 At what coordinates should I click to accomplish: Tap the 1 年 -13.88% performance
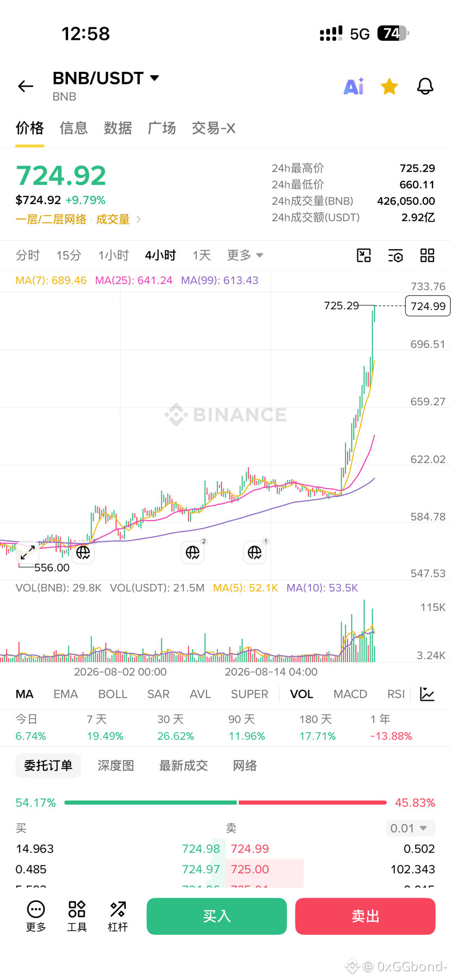(391, 728)
